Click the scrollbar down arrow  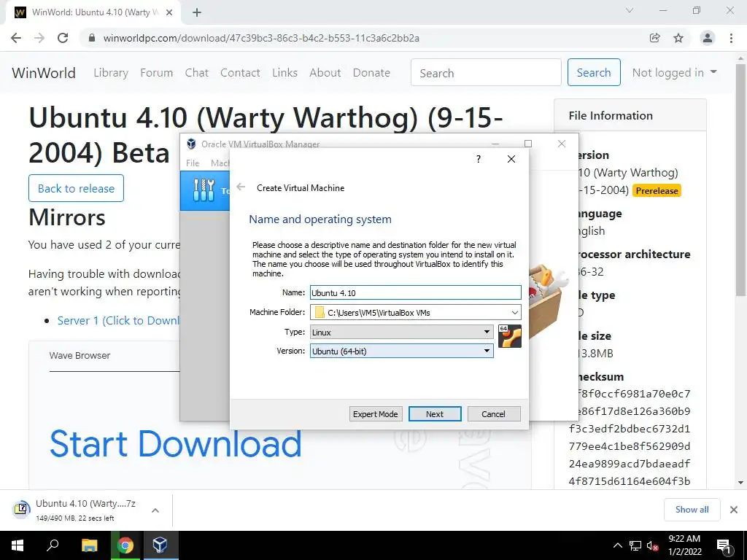(741, 483)
